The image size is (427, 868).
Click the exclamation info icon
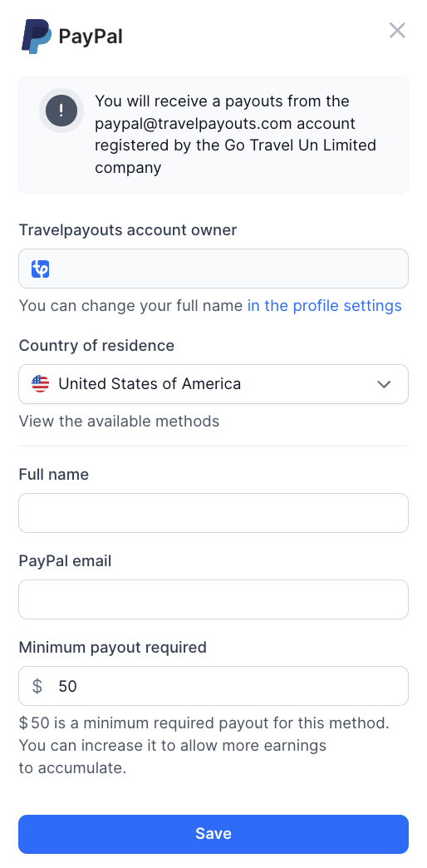click(x=61, y=110)
